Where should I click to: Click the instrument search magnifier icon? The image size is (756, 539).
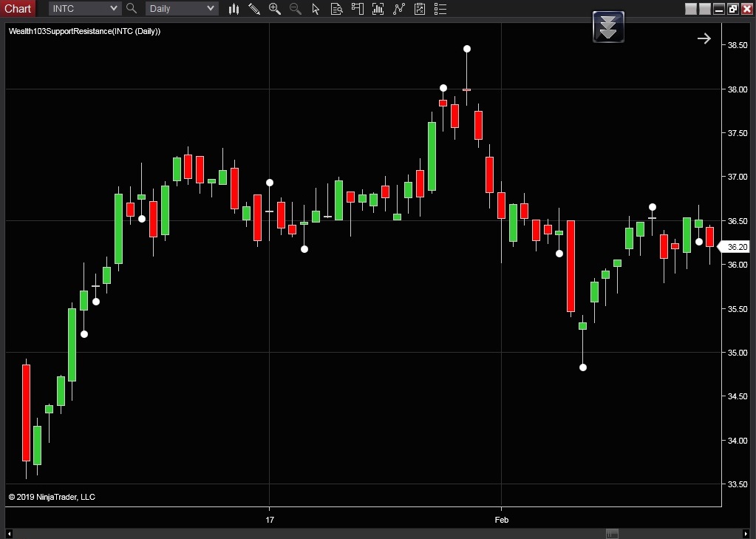132,9
